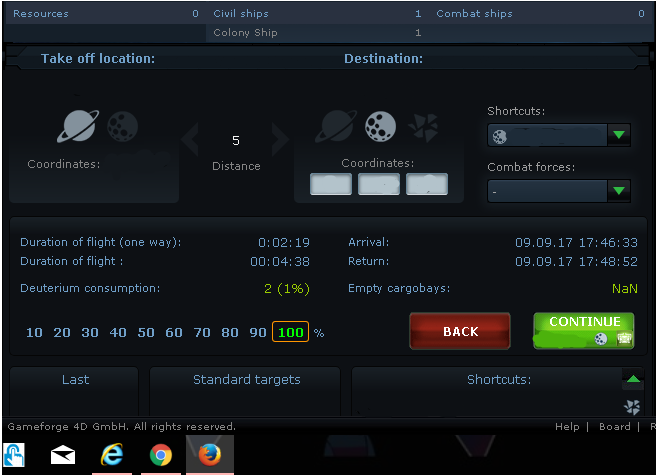The image size is (656, 476).
Task: Choose moon icon as destination type
Action: [x=380, y=126]
